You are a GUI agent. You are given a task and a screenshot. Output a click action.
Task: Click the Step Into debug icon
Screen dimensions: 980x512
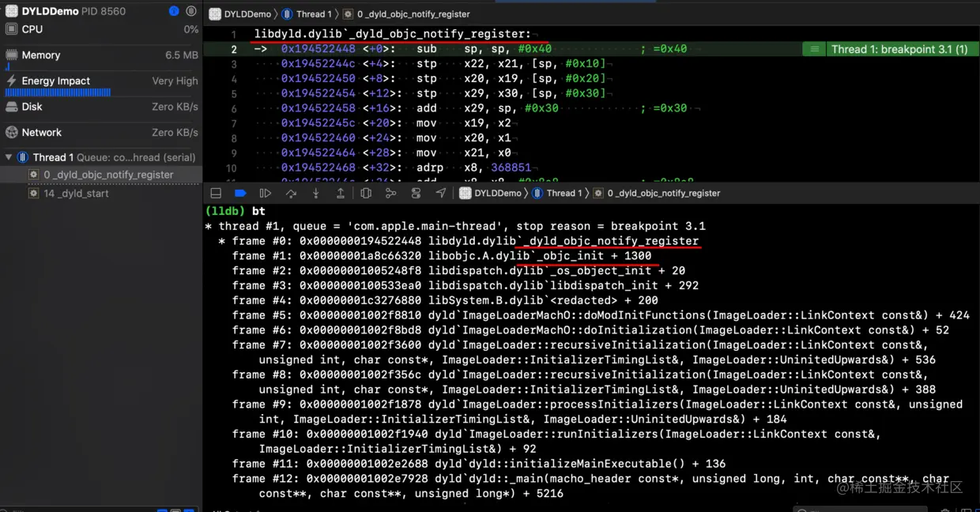pos(315,193)
